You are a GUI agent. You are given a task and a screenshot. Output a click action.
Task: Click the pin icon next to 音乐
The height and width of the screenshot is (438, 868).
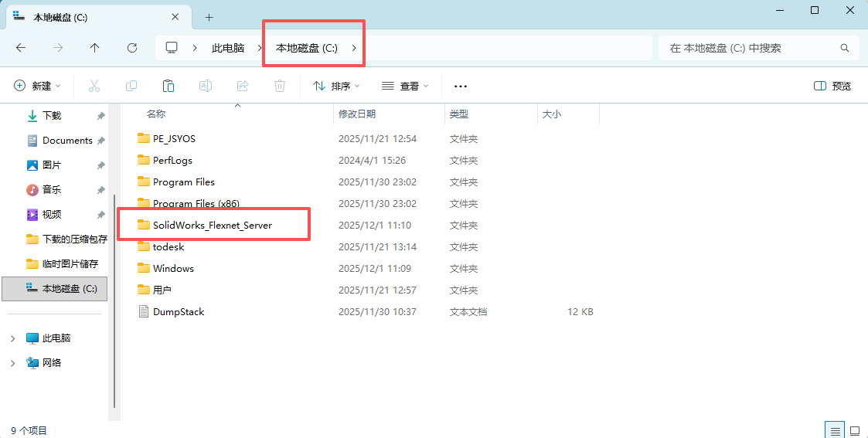click(100, 190)
